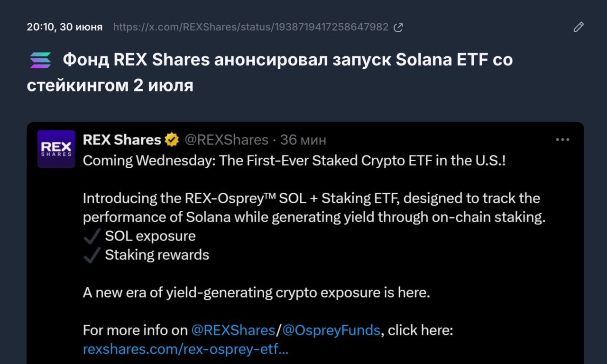Click the pencil edit icon

[x=579, y=27]
